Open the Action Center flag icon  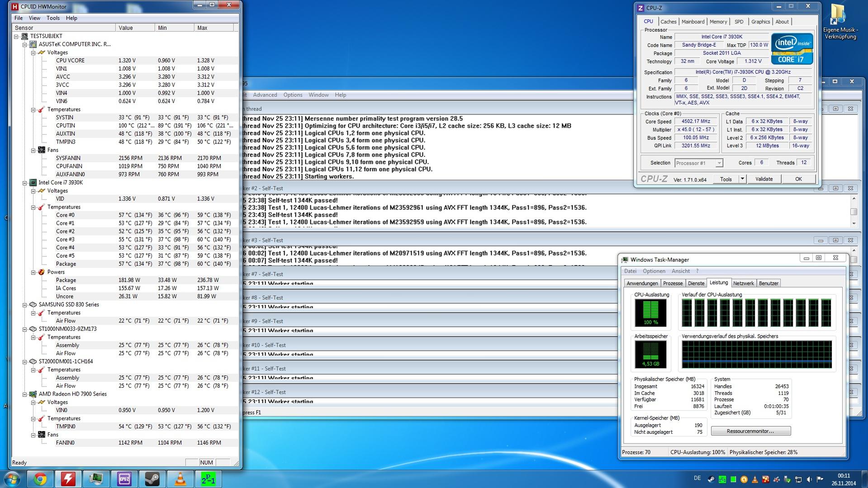pyautogui.click(x=820, y=479)
